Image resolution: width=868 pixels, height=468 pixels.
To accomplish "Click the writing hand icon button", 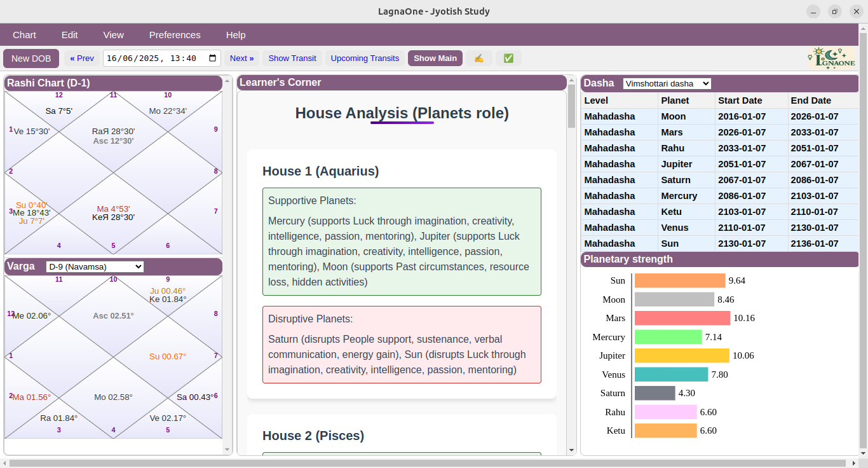I will [479, 58].
